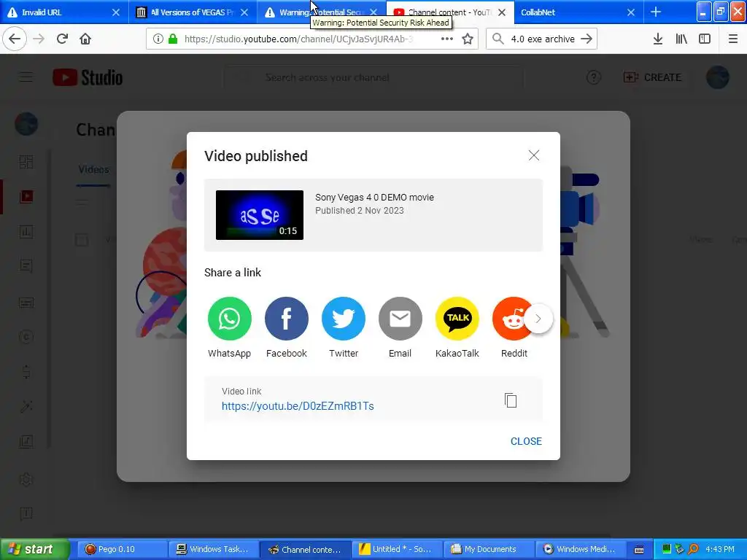The width and height of the screenshot is (747, 560).
Task: Share the video on Facebook
Action: 286,319
